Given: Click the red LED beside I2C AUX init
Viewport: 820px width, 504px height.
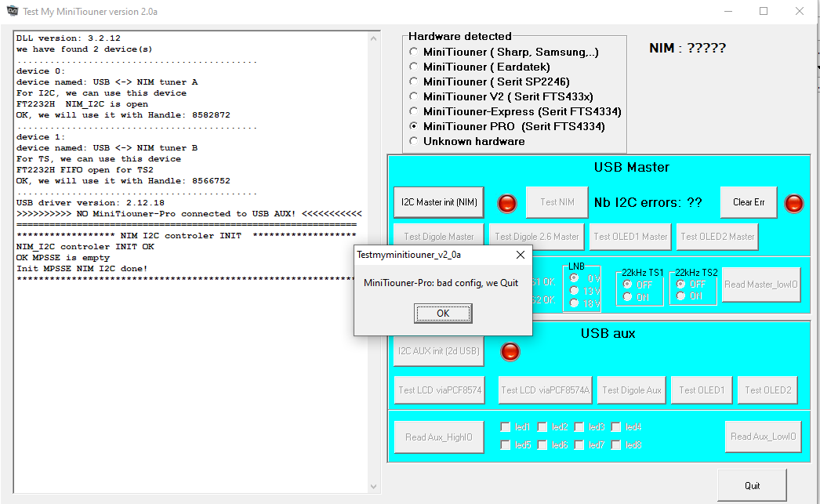Looking at the screenshot, I should click(x=510, y=352).
